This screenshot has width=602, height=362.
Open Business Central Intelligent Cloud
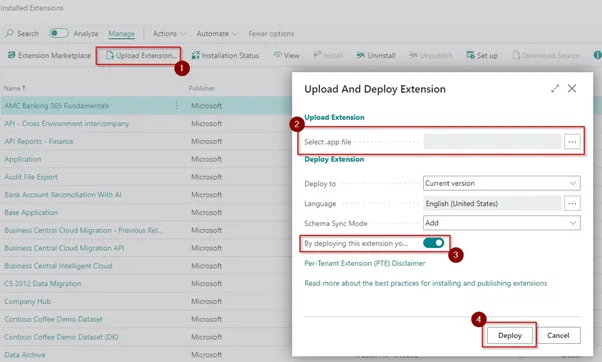(58, 266)
